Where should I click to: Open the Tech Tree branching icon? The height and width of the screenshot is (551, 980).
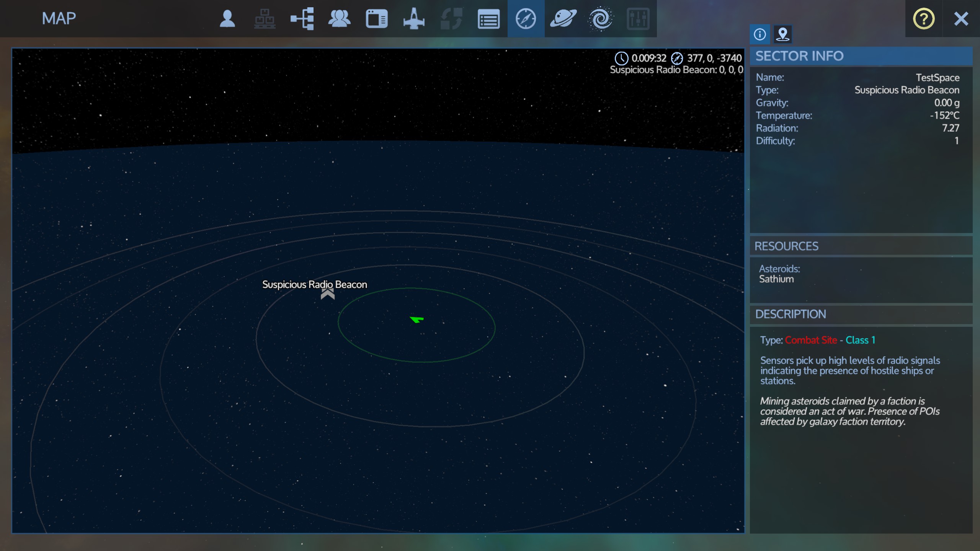(x=302, y=19)
